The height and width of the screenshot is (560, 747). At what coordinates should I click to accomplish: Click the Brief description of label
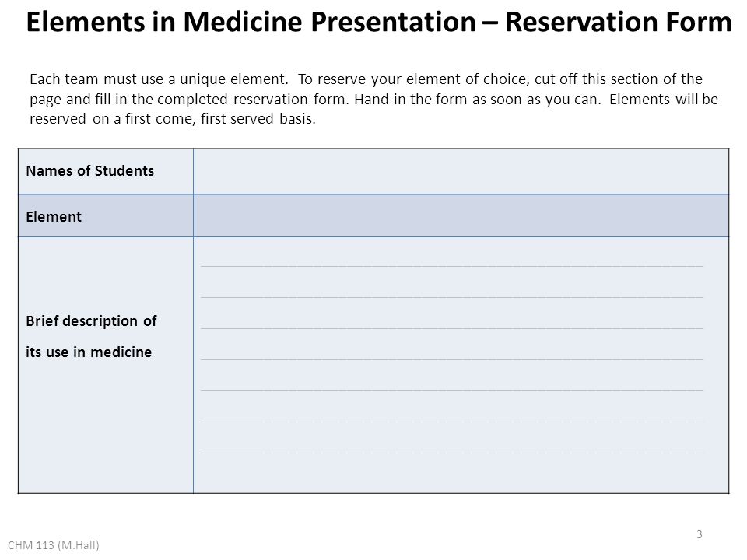click(91, 321)
